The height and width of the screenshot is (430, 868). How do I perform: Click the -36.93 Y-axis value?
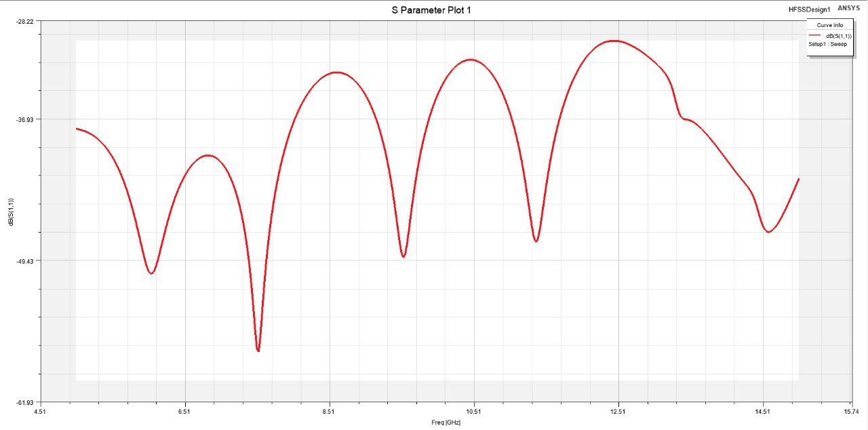[x=24, y=119]
